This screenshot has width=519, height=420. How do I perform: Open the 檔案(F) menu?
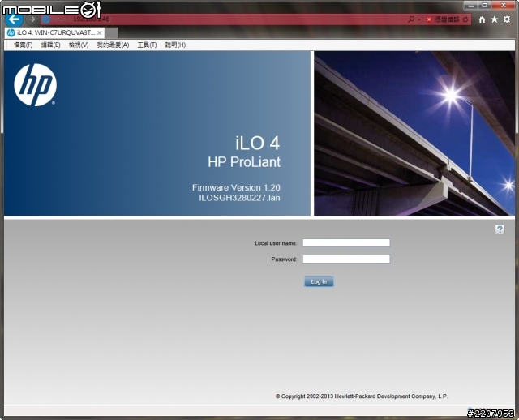(x=24, y=45)
